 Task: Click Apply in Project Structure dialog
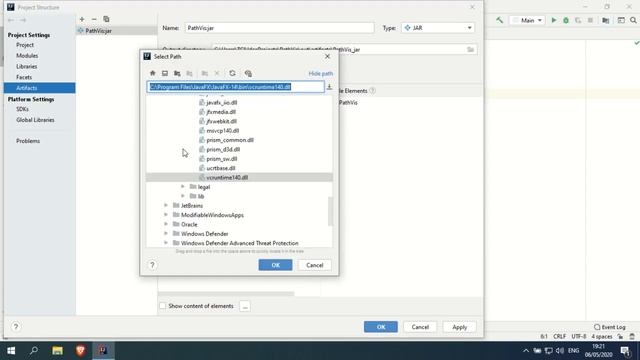point(459,327)
